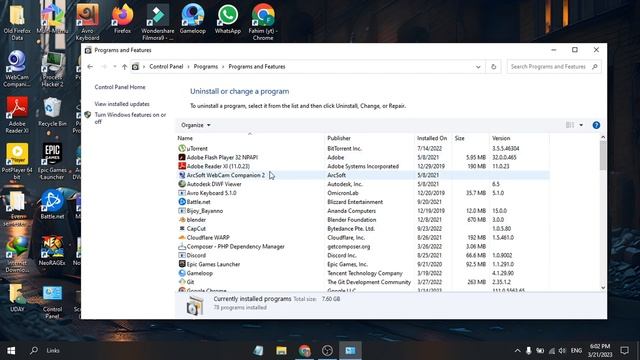Open the Recycle Bin on the desktop

52,112
